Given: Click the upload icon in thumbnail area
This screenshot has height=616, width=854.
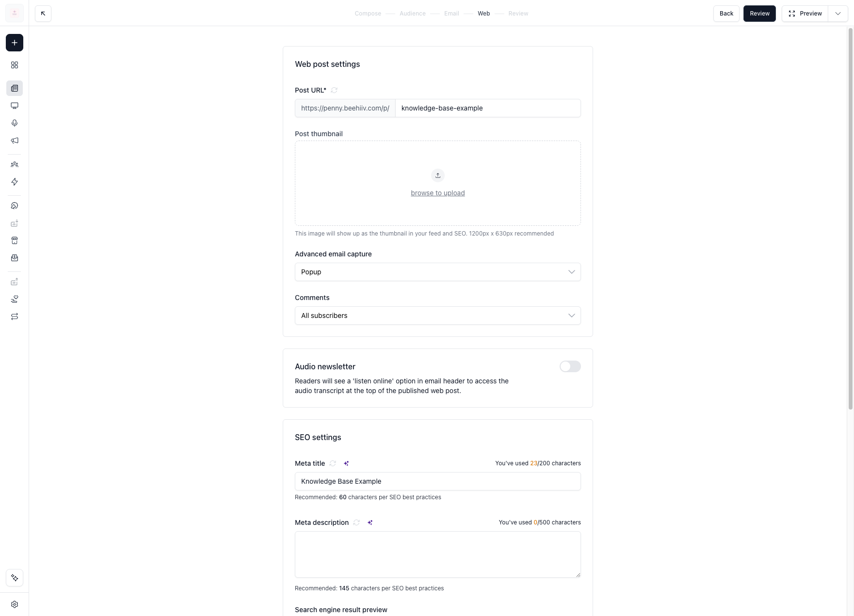Looking at the screenshot, I should coord(438,175).
